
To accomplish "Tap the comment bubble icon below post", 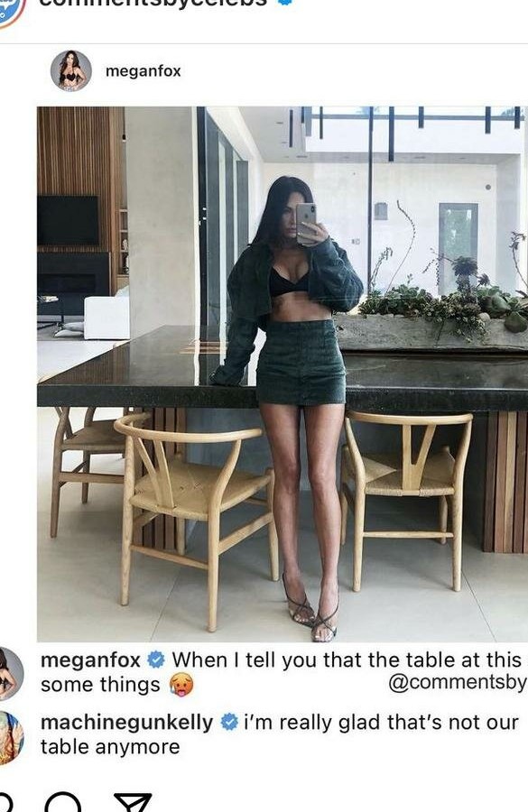I will (62, 803).
